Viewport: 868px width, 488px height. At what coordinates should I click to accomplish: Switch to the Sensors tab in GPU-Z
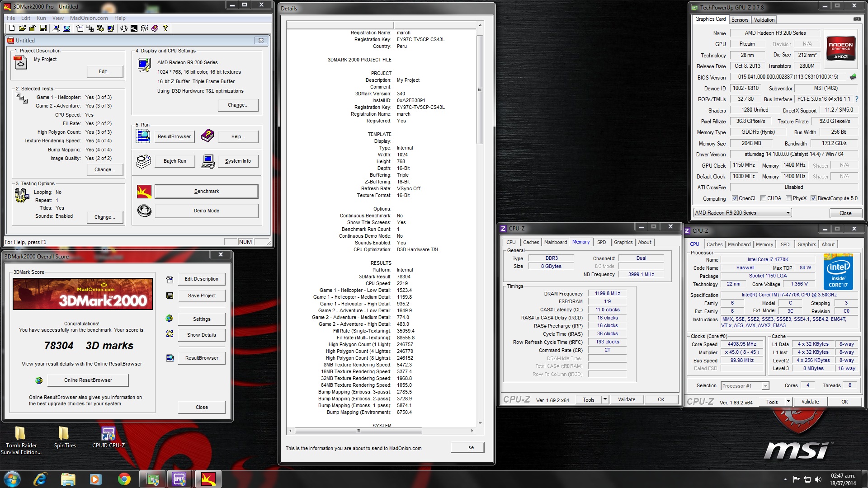click(740, 20)
